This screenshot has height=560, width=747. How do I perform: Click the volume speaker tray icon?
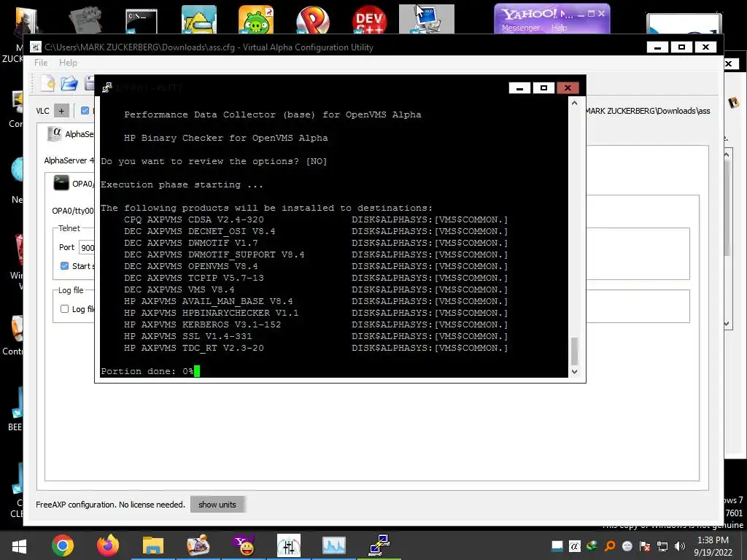[x=680, y=546]
